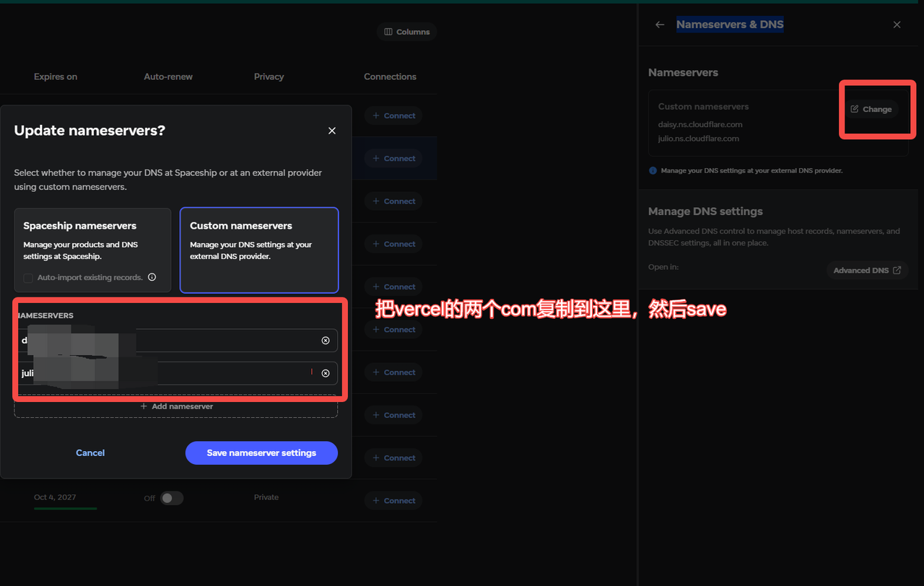Close the Nameservers & DNS side panel

(897, 25)
